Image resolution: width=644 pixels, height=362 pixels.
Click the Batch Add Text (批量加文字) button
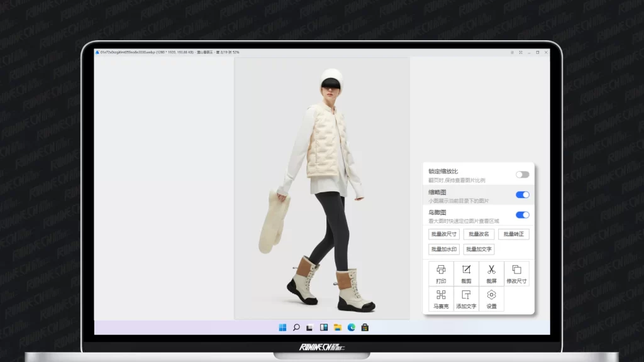479,250
